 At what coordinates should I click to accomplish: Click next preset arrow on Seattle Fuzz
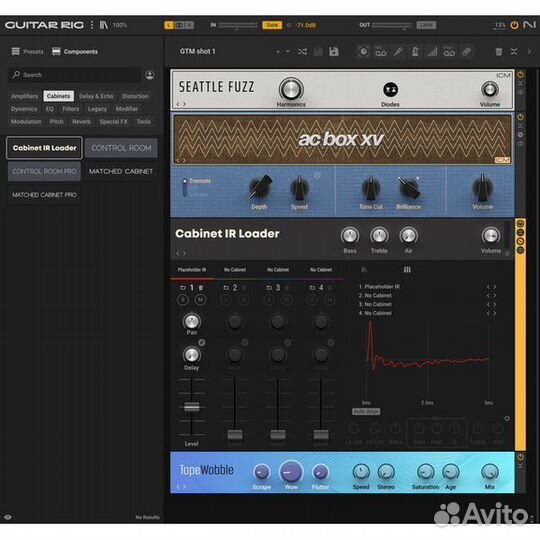click(x=185, y=104)
